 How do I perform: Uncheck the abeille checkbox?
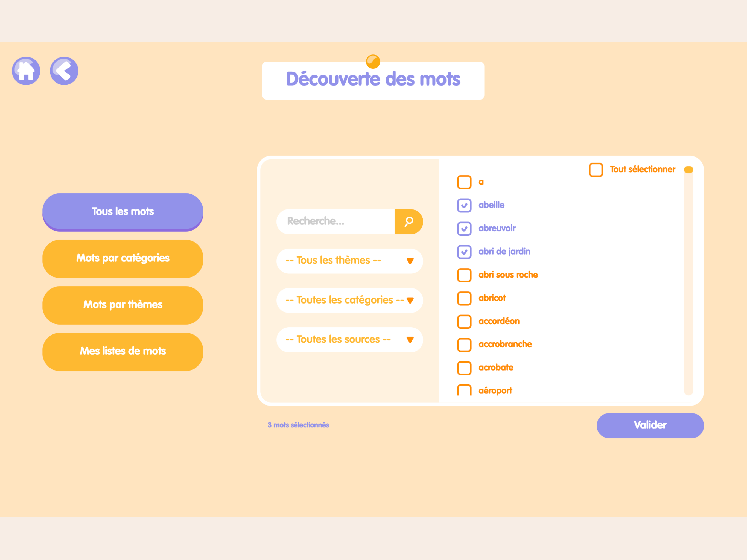coord(464,205)
